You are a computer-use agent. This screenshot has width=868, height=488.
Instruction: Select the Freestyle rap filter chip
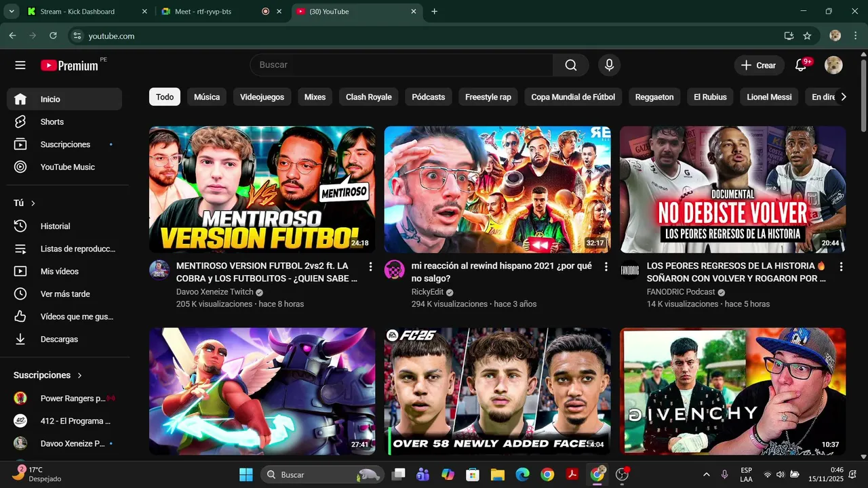click(488, 97)
